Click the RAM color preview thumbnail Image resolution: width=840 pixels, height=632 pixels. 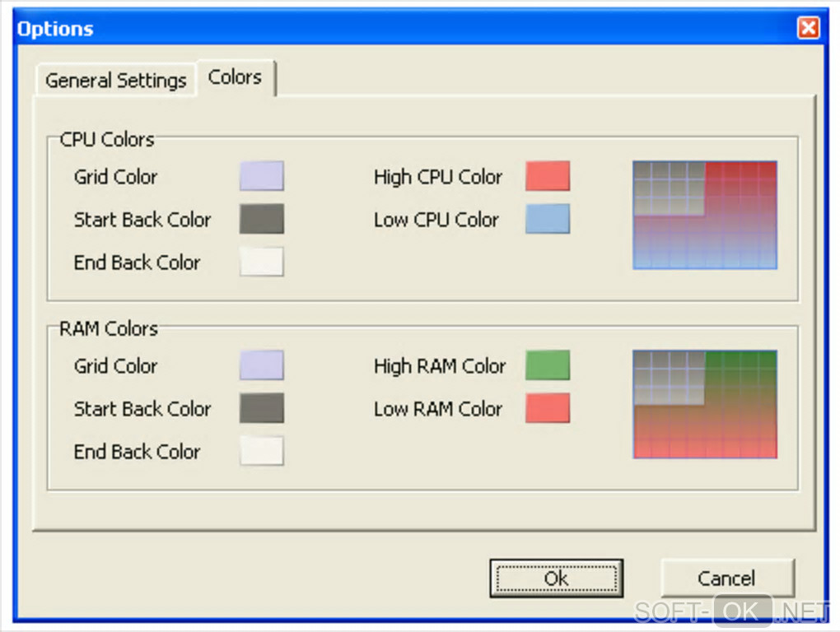pos(704,404)
